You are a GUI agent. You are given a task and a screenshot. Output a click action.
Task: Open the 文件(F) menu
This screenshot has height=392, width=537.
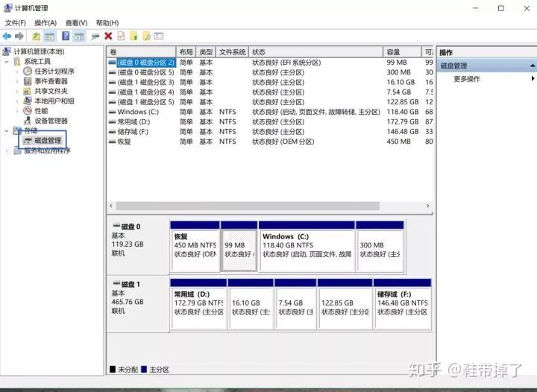click(x=16, y=23)
